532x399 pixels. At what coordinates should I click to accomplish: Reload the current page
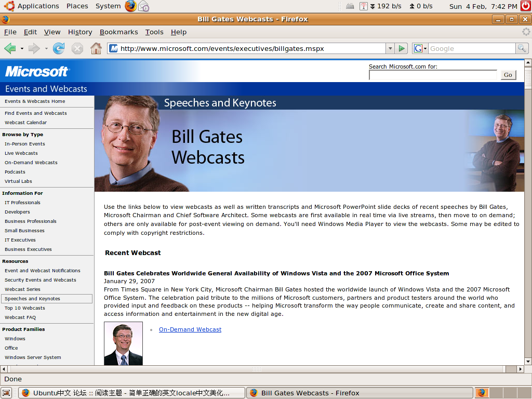point(59,48)
